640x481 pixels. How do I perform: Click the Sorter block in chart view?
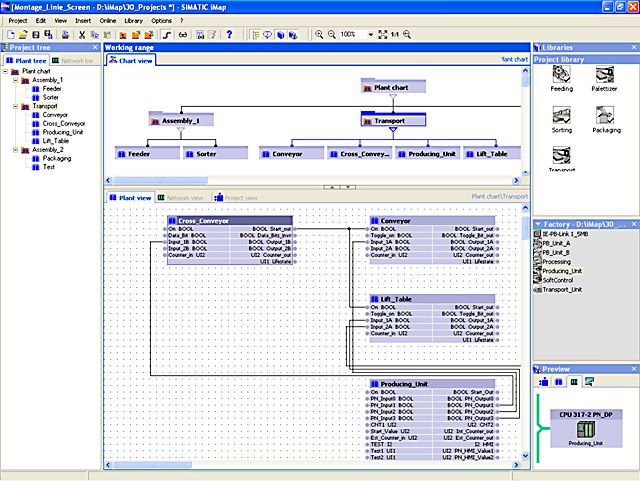pos(215,154)
